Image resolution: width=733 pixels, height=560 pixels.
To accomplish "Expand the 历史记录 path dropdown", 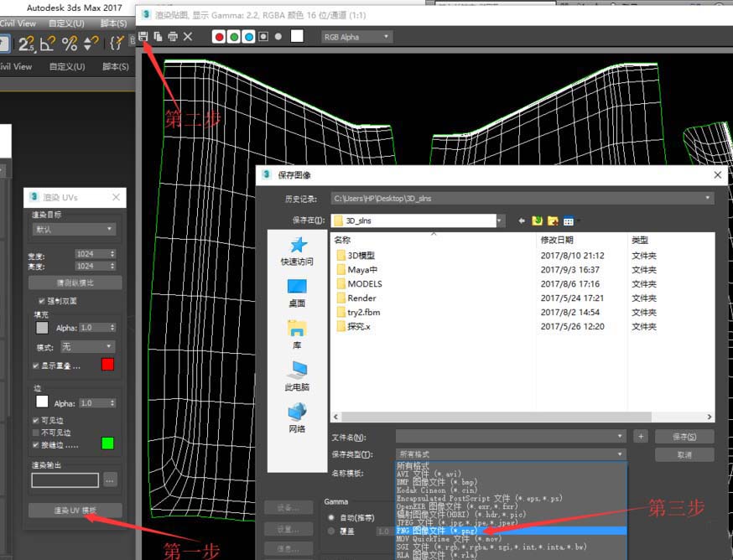I will (x=708, y=198).
